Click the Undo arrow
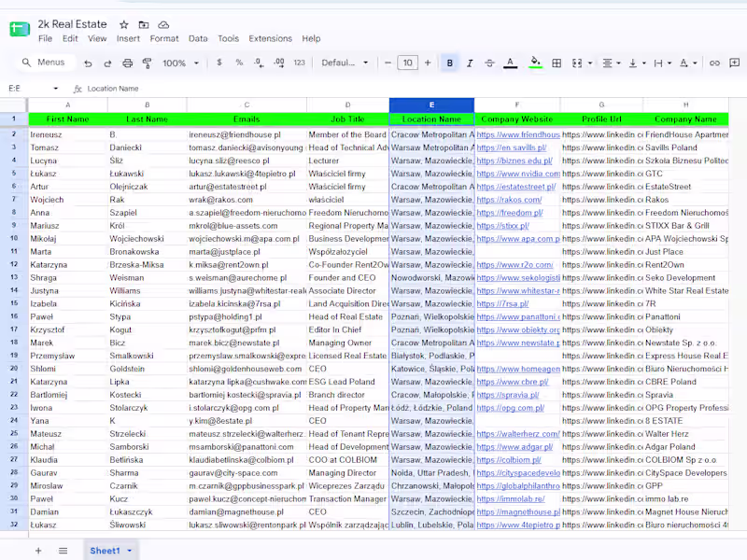This screenshot has width=747, height=560. pyautogui.click(x=88, y=63)
